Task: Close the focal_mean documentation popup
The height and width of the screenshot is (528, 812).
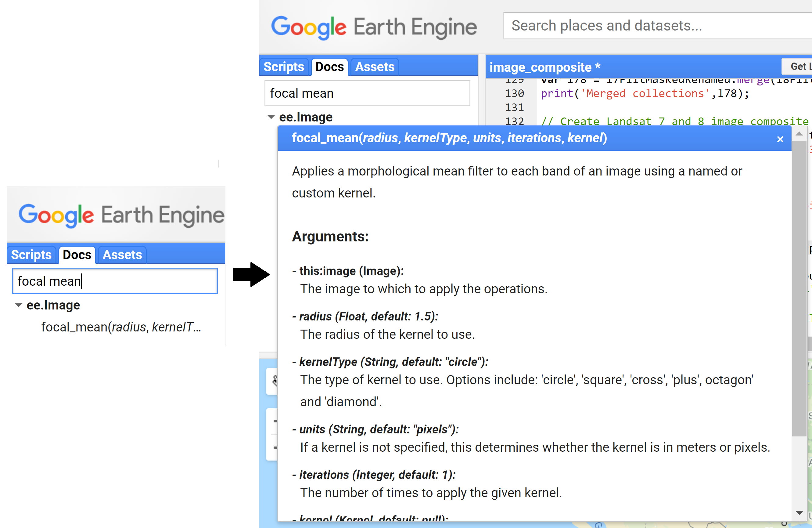Action: [x=780, y=139]
